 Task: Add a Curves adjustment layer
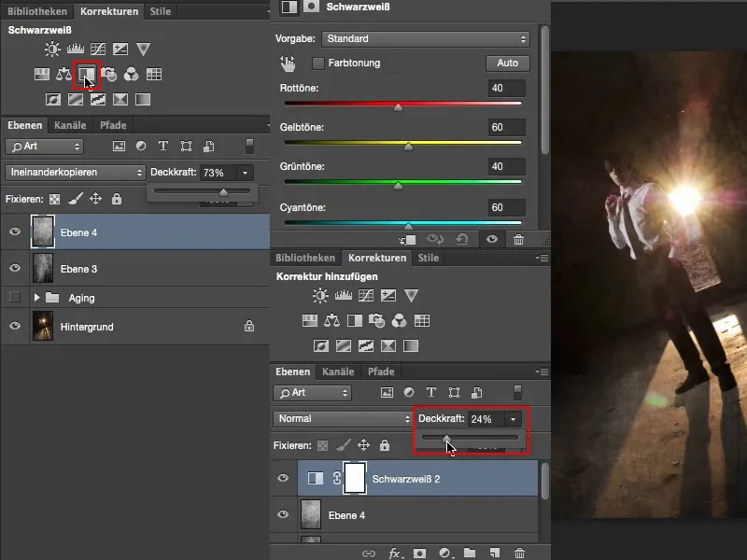(96, 49)
